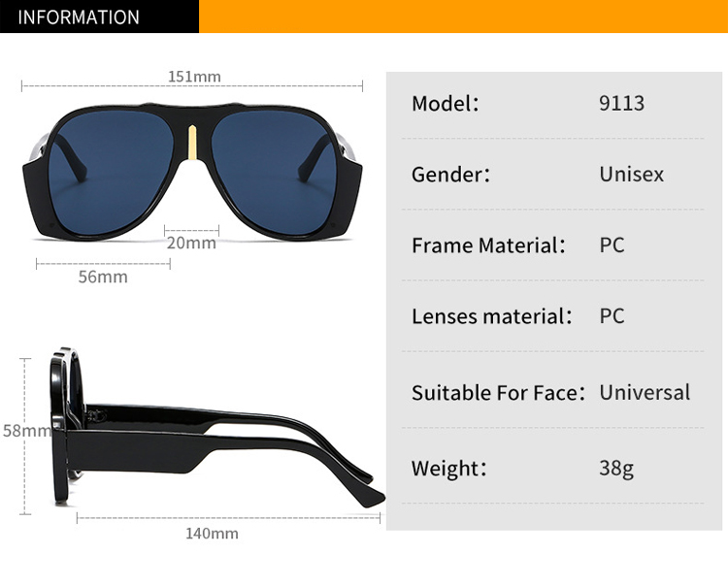Click the Lenses material PC value

click(x=612, y=316)
